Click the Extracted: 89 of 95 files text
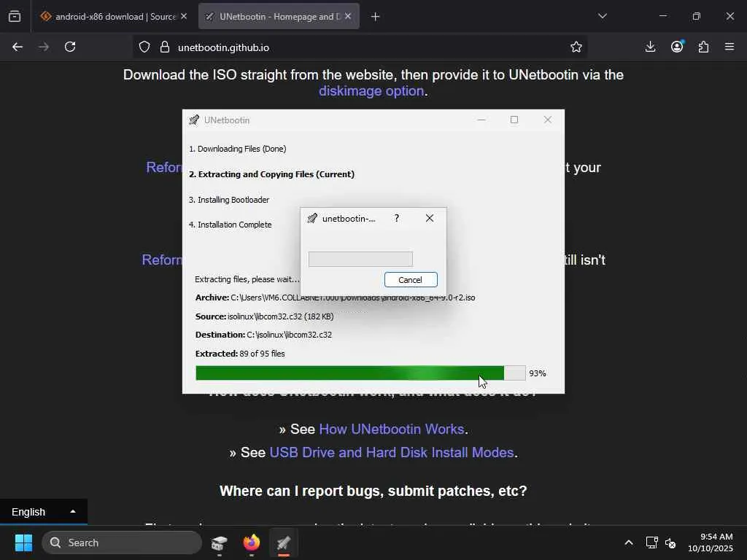Image resolution: width=747 pixels, height=560 pixels. click(240, 354)
